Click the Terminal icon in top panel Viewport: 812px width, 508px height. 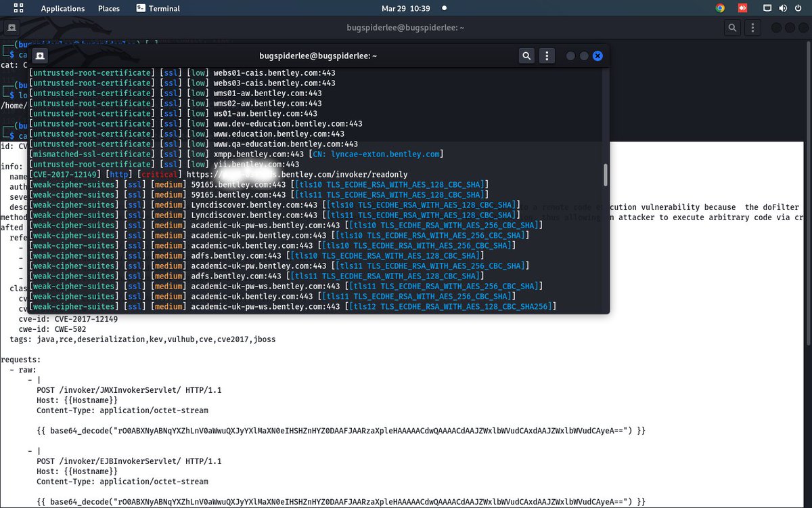point(140,8)
